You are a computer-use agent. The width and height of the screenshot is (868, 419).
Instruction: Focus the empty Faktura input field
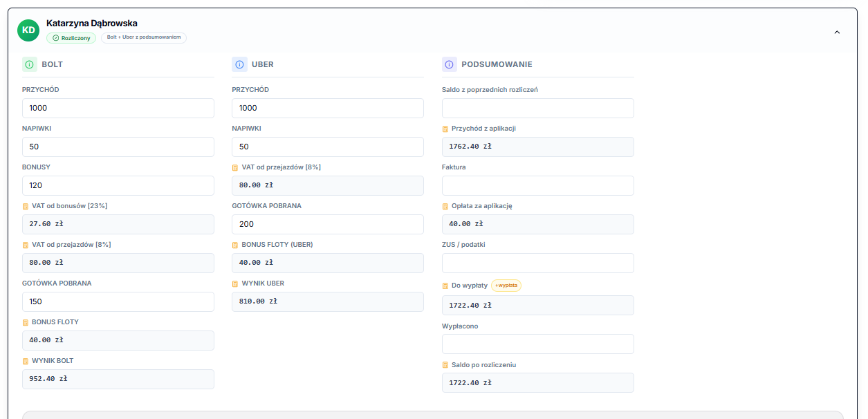[x=538, y=185]
